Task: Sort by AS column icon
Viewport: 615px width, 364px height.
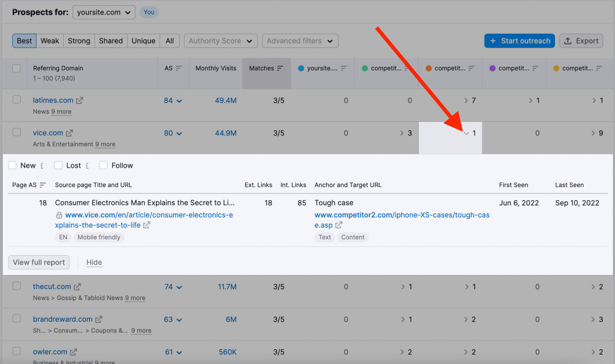Action: click(x=179, y=68)
